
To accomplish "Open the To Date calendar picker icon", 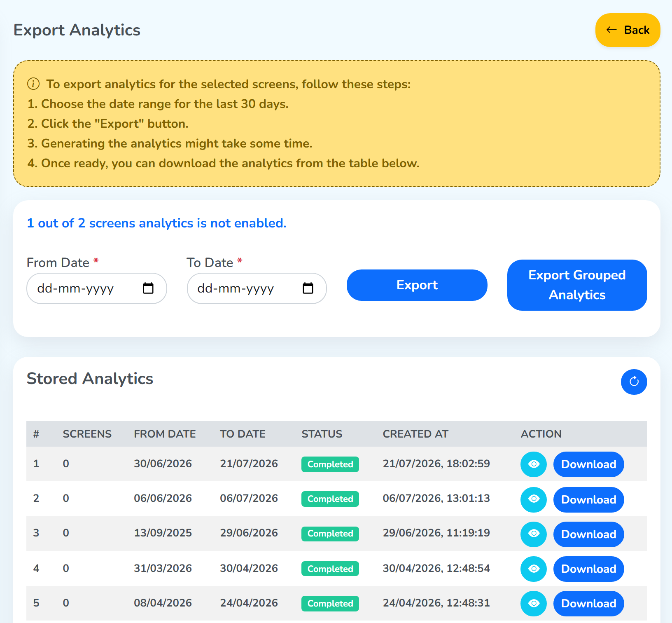I will tap(308, 288).
